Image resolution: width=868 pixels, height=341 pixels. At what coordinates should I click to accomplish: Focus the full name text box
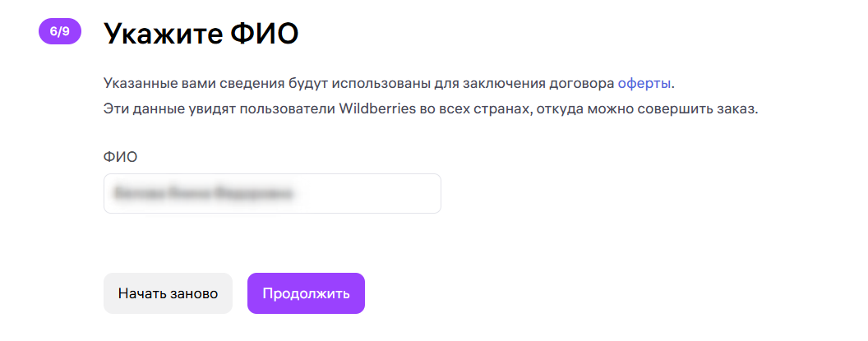272,194
